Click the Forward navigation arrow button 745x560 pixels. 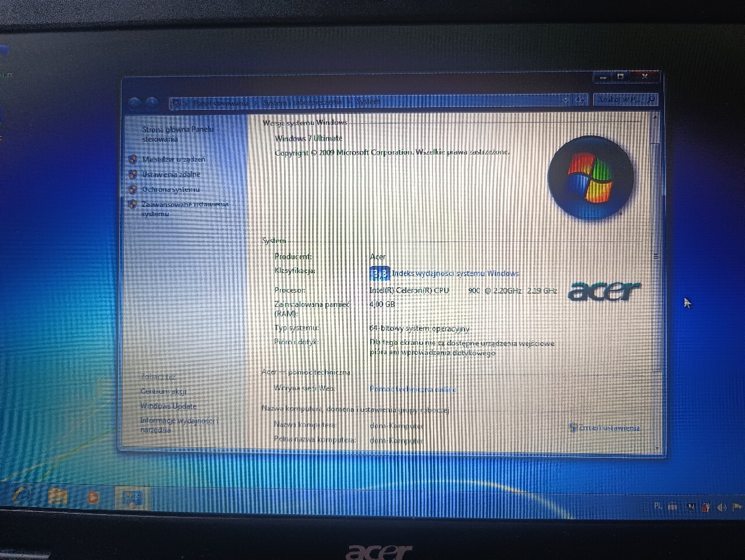151,103
